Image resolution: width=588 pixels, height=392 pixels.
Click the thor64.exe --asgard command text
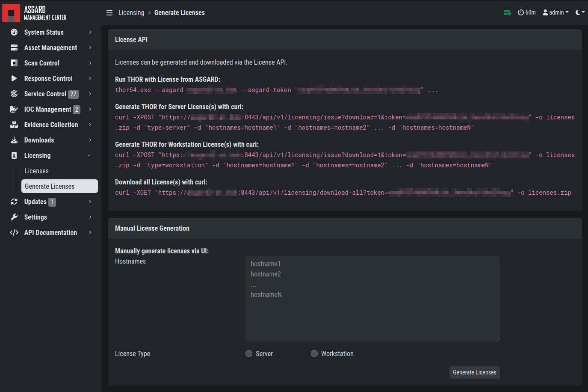tap(276, 90)
